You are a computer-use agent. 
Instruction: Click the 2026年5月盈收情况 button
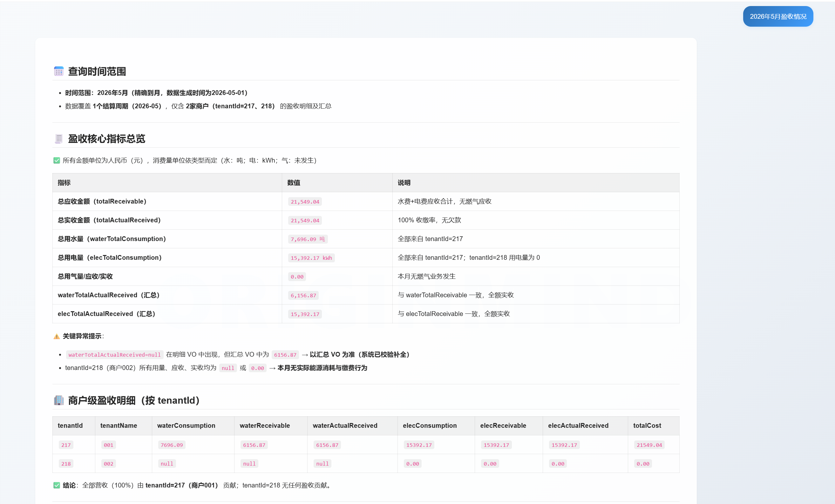coord(778,16)
